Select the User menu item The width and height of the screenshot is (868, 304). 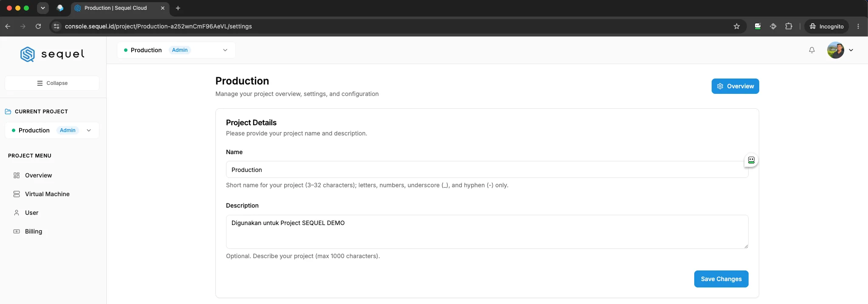click(31, 213)
